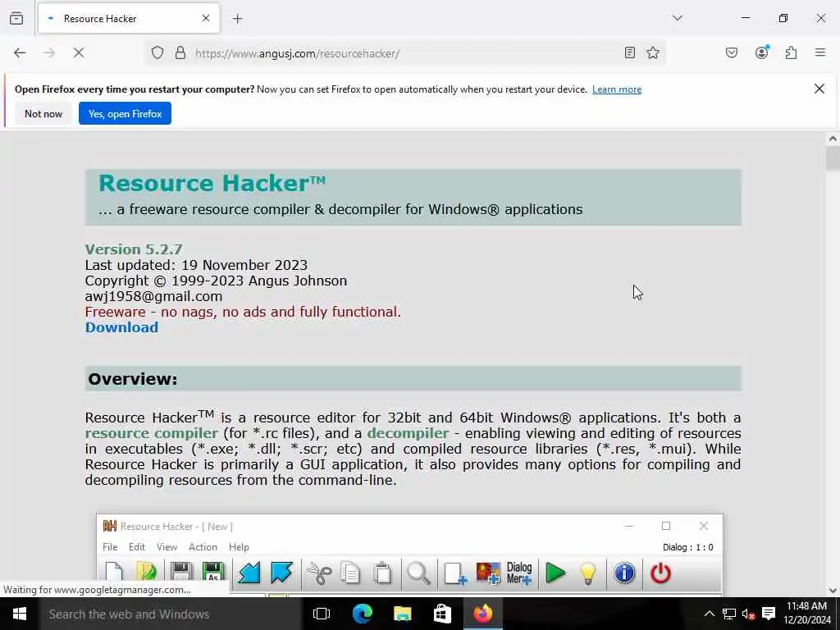Click the blue Info icon
The width and height of the screenshot is (840, 630).
[624, 573]
